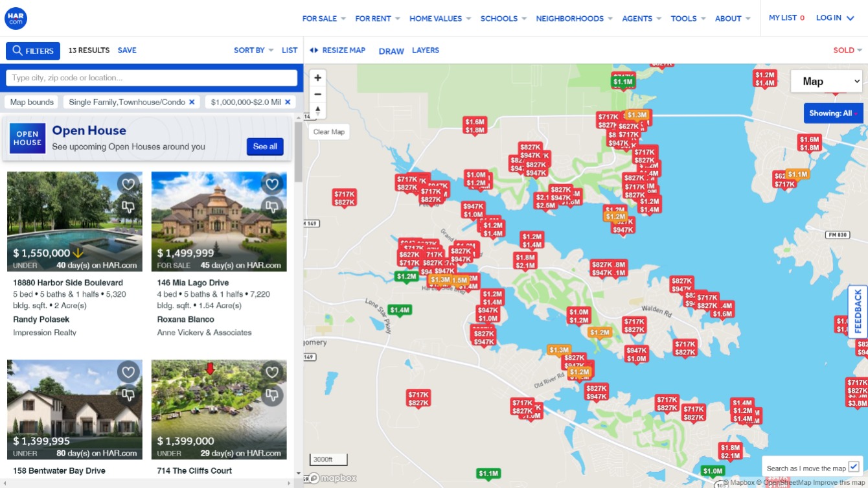The image size is (868, 488).
Task: Open My List
Action: click(786, 18)
